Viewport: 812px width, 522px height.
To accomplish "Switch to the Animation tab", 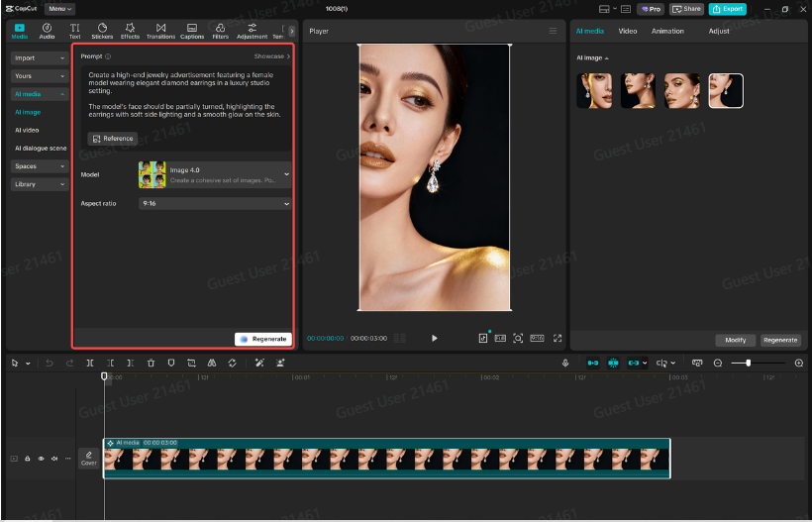I will tap(667, 31).
